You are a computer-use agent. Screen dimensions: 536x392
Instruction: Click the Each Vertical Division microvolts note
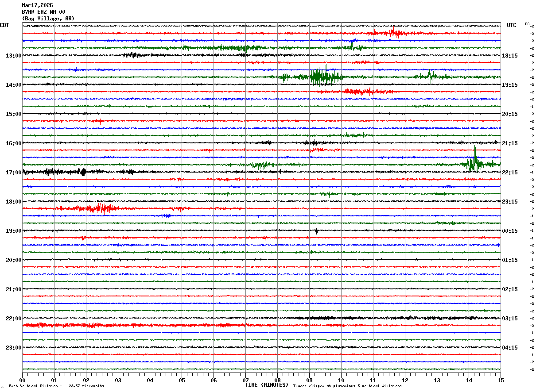[56, 386]
